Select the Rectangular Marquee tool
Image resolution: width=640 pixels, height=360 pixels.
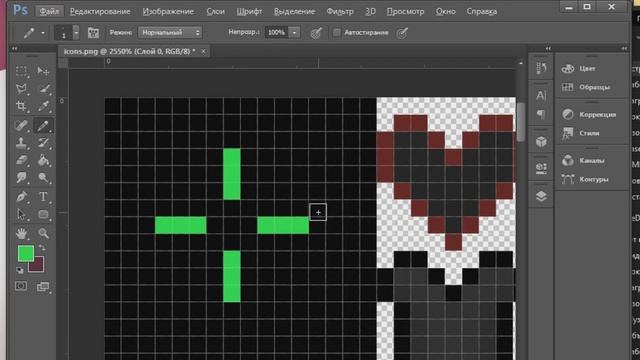click(22, 71)
